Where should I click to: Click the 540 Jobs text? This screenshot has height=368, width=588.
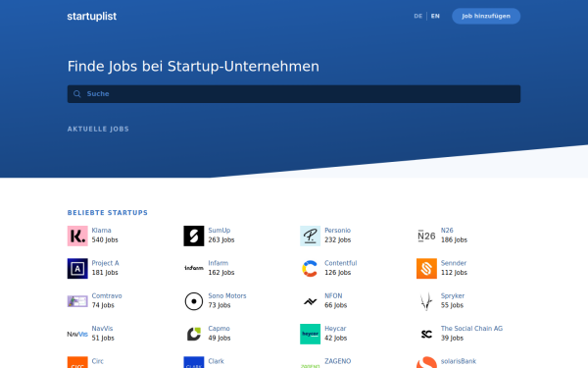pos(105,239)
